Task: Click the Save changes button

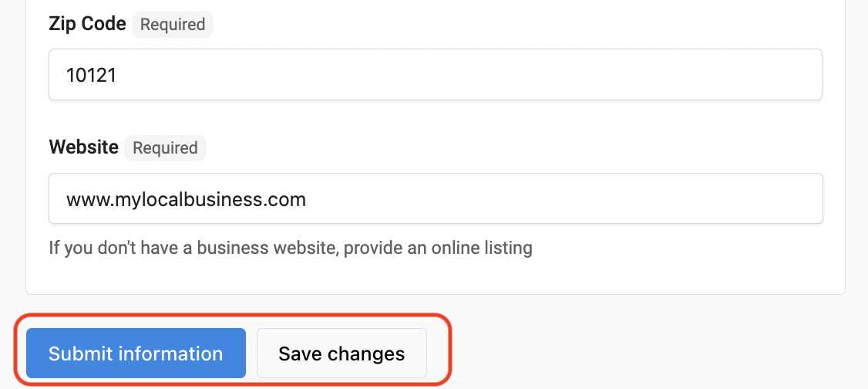Action: coord(341,353)
